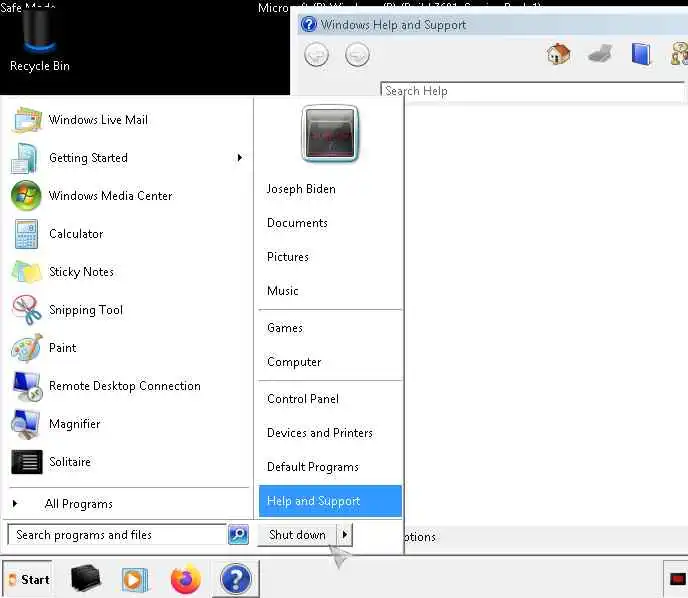Click the search magnifier icon in Start menu
This screenshot has height=598, width=688.
pos(238,534)
